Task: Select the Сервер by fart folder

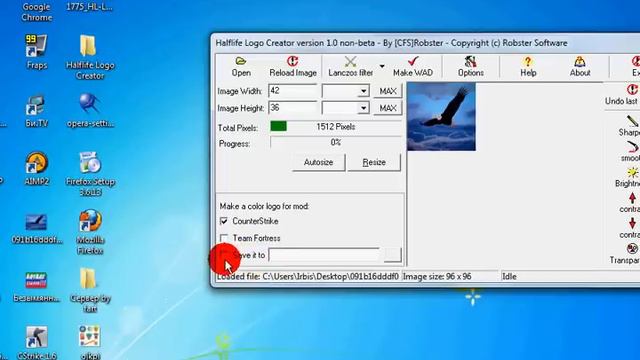Action: click(90, 290)
